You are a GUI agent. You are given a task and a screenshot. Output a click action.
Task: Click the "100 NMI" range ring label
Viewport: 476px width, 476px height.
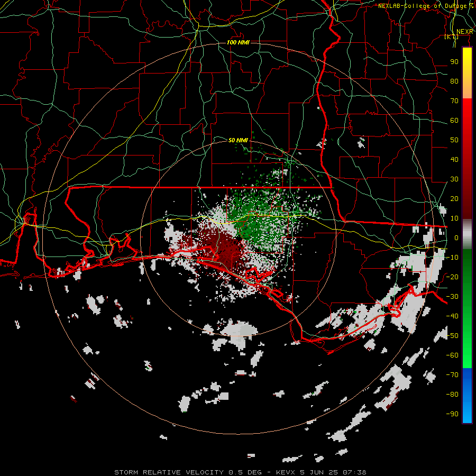pos(239,42)
